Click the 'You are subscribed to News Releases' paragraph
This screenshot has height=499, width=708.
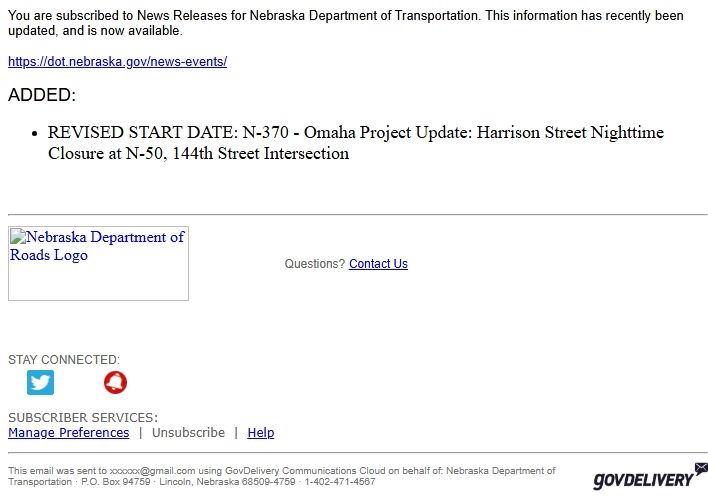(346, 23)
